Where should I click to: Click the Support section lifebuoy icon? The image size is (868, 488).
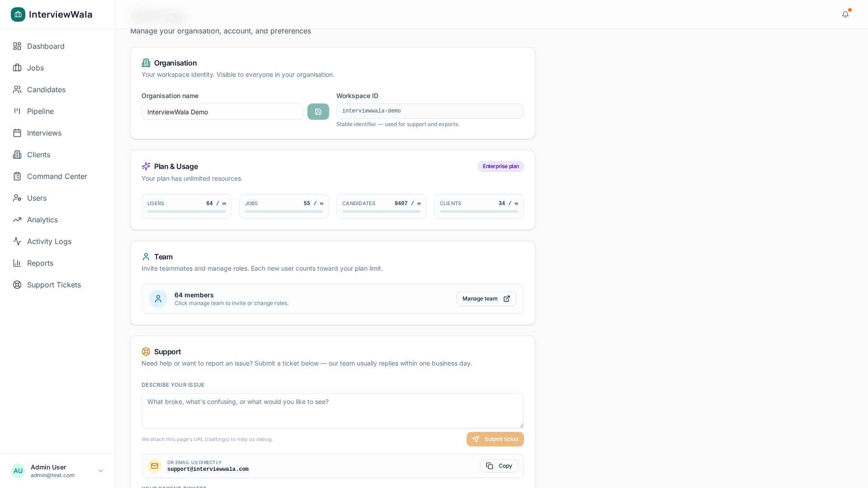[146, 352]
